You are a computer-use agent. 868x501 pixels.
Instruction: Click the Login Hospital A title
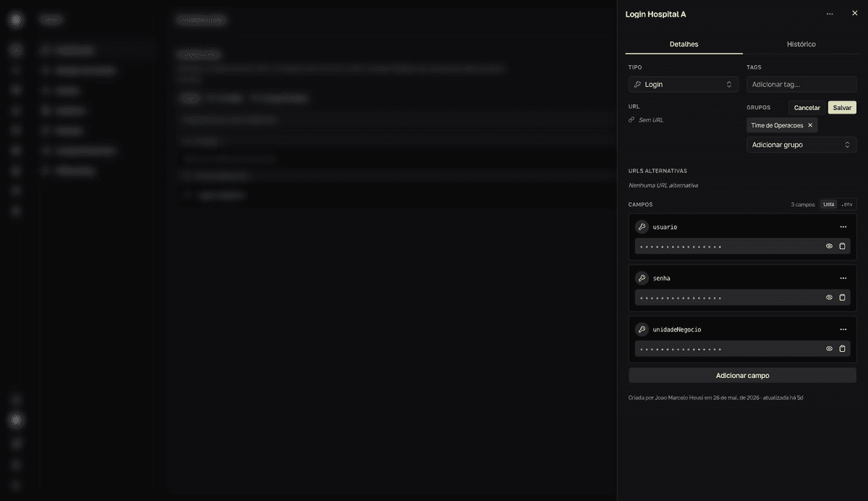click(655, 14)
